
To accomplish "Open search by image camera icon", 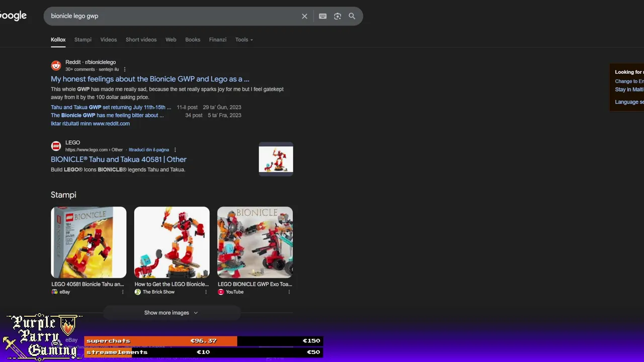I will coord(338,16).
